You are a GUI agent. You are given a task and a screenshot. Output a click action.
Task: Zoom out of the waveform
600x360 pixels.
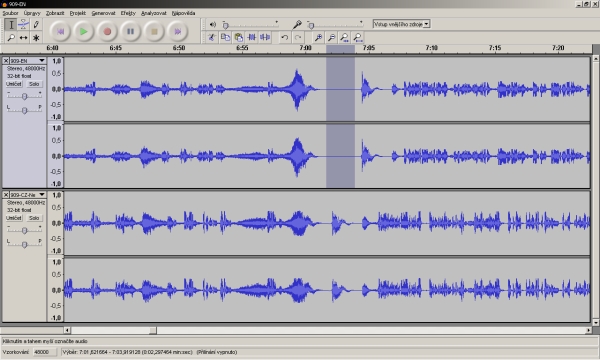331,37
